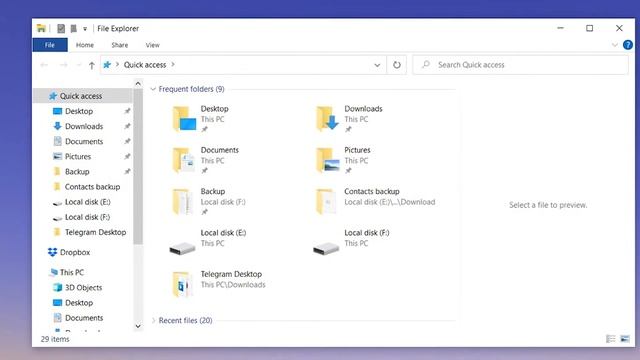
Task: Select Documents under Quick access in sidebar
Action: (84, 141)
